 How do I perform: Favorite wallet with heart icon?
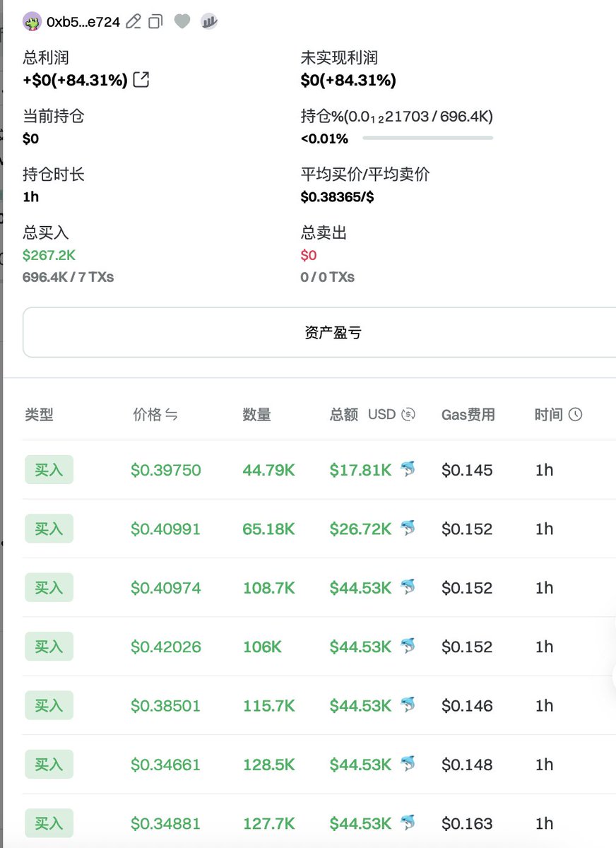click(182, 21)
